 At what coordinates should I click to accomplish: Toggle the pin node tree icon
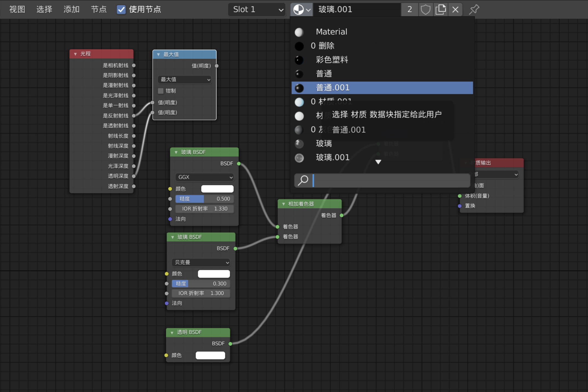click(474, 10)
